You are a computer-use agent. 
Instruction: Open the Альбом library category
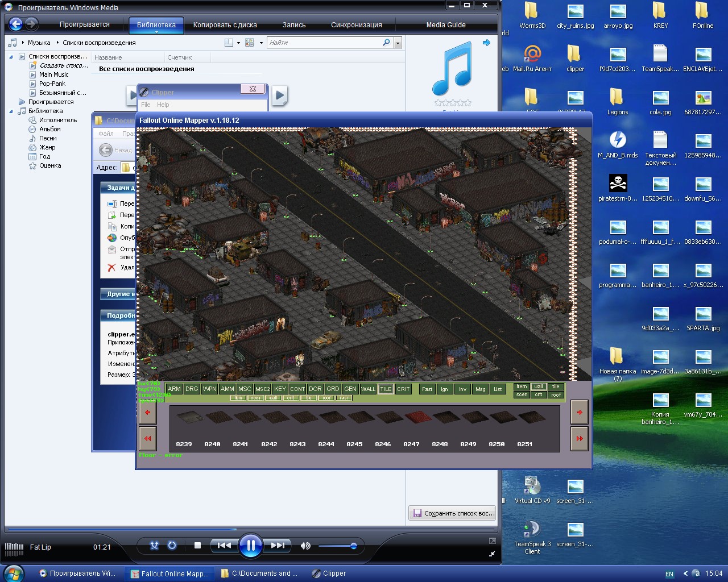[x=50, y=129]
